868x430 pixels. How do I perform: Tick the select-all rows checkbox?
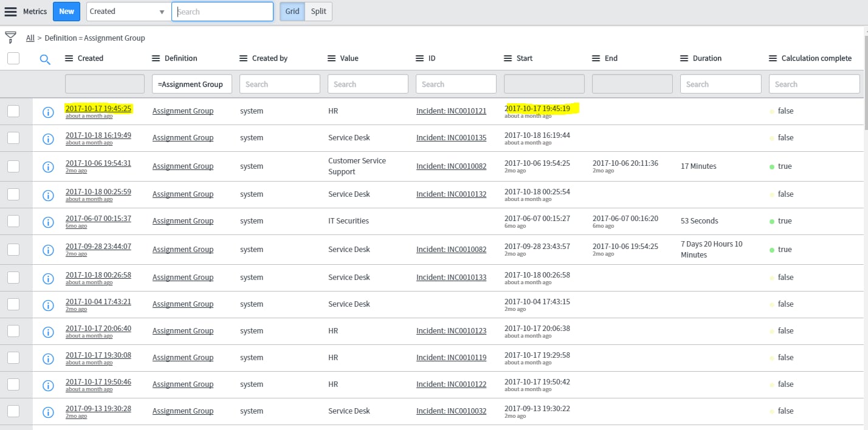[13, 58]
